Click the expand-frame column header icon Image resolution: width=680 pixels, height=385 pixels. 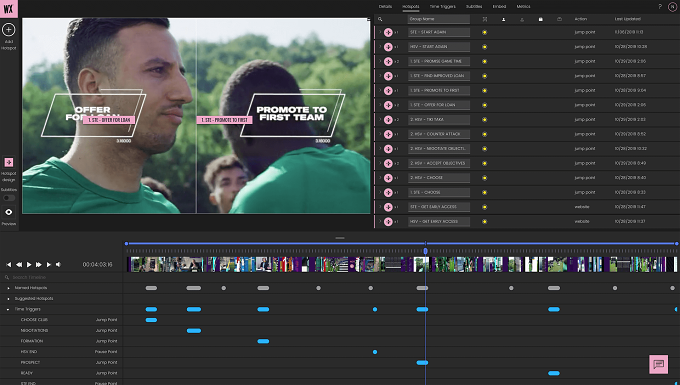click(x=485, y=19)
